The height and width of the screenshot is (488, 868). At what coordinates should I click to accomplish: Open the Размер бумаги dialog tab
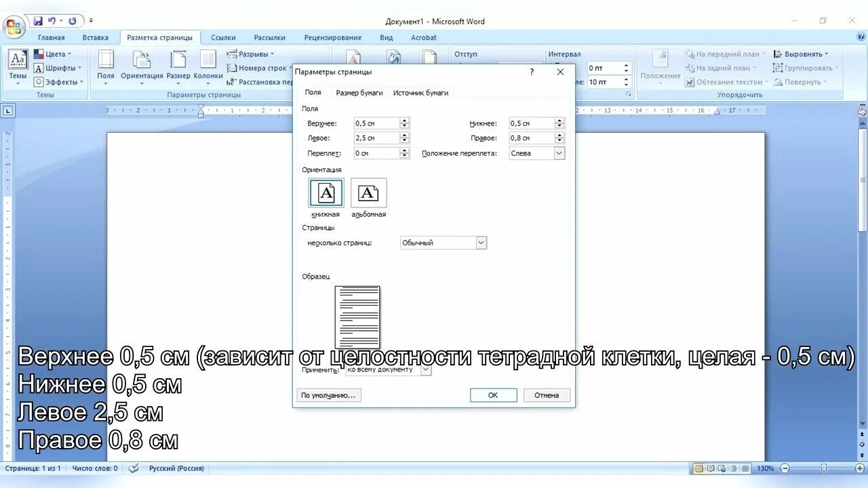pyautogui.click(x=359, y=93)
